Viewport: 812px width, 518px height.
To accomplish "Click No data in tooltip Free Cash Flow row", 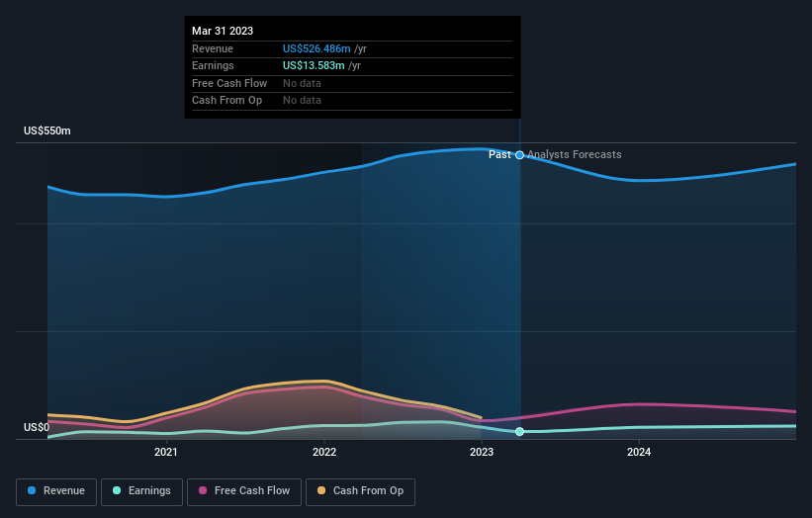I will click(x=302, y=83).
